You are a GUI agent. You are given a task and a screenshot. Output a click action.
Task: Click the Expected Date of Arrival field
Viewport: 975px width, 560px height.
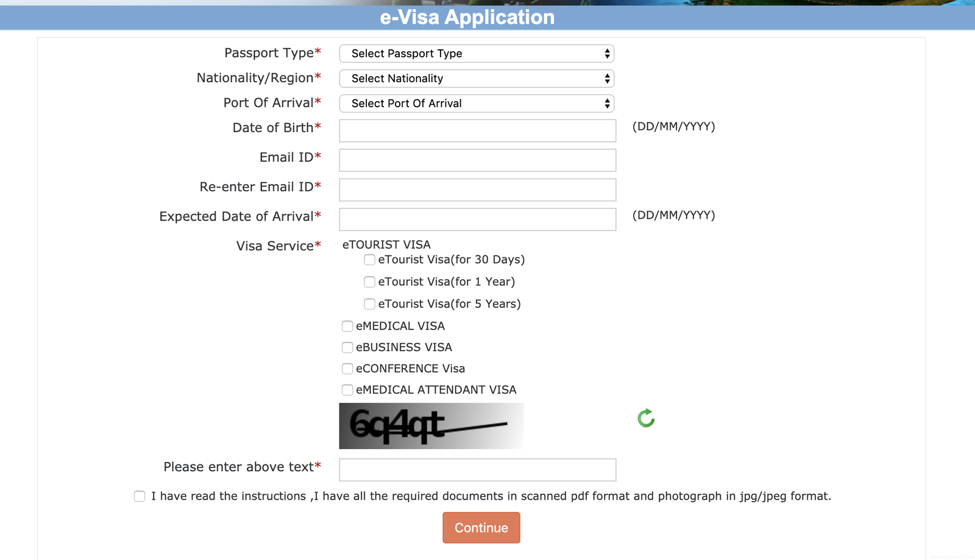[477, 219]
